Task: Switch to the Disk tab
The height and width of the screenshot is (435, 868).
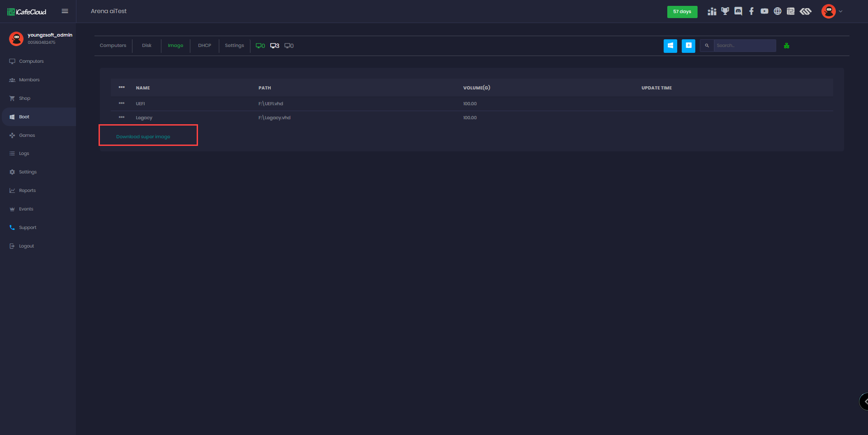Action: [x=146, y=45]
